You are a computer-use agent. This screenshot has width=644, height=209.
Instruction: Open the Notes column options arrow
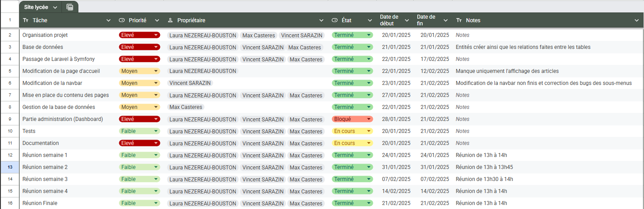point(636,20)
